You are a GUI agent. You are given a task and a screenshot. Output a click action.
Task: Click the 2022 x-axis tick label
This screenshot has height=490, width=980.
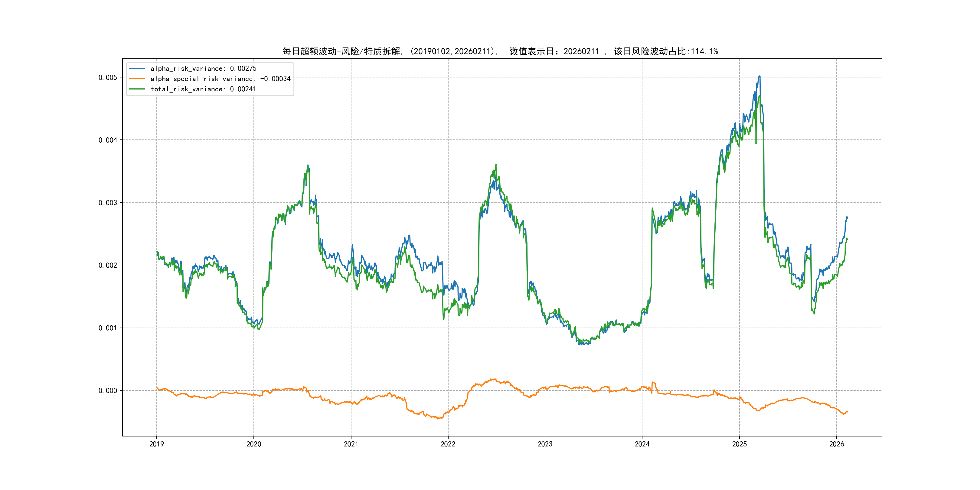(x=448, y=444)
